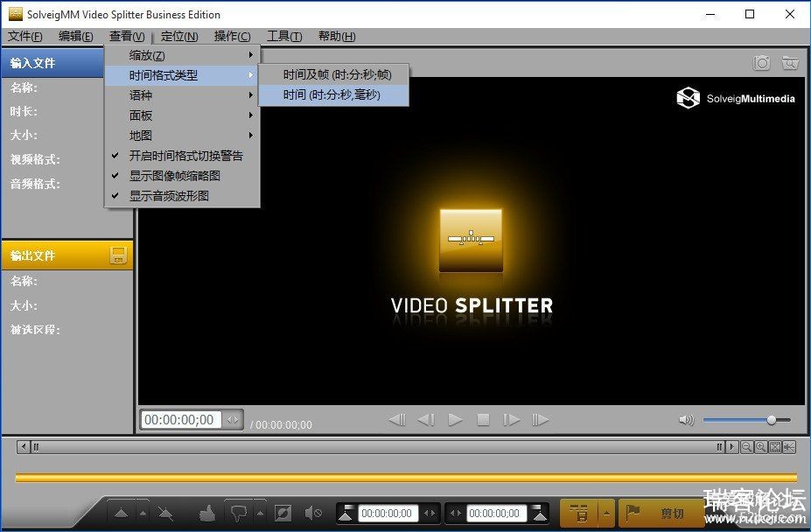Open the 定位(N) menu
This screenshot has width=811, height=532.
179,36
